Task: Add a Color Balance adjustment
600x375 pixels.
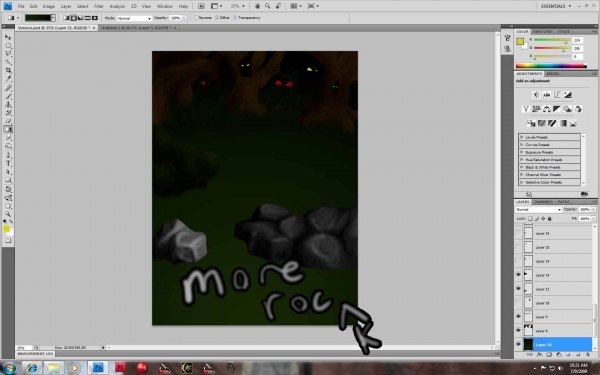Action: click(546, 109)
